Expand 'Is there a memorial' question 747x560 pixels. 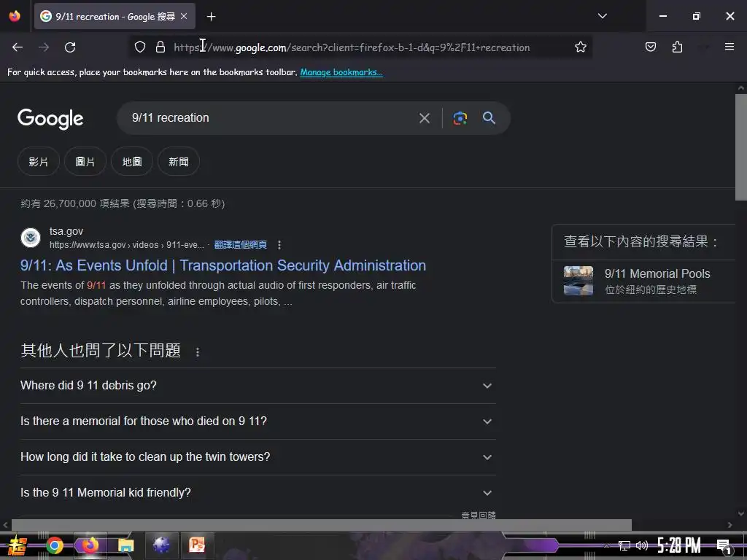click(258, 421)
